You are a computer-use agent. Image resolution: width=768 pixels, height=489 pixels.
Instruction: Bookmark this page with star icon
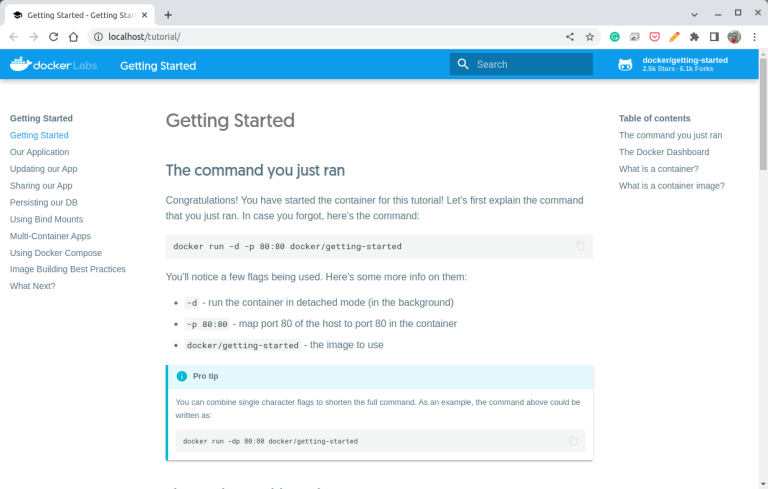[590, 36]
